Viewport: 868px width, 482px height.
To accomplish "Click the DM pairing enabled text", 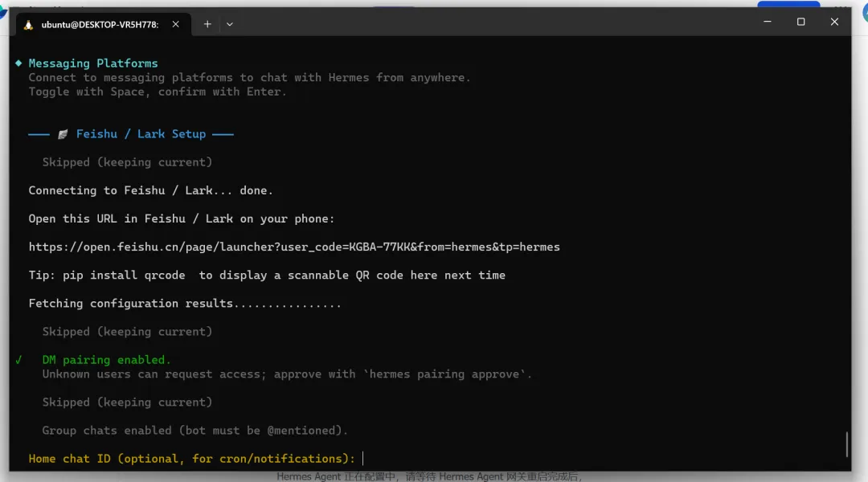I will pos(106,360).
